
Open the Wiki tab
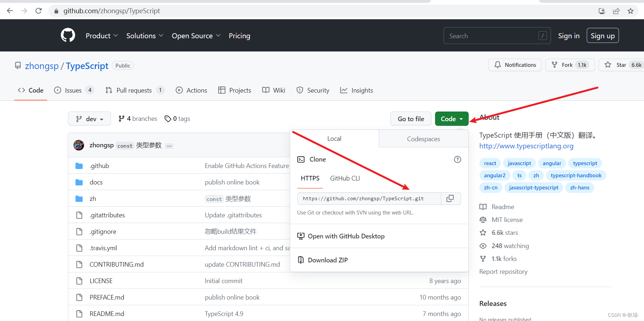pyautogui.click(x=274, y=90)
